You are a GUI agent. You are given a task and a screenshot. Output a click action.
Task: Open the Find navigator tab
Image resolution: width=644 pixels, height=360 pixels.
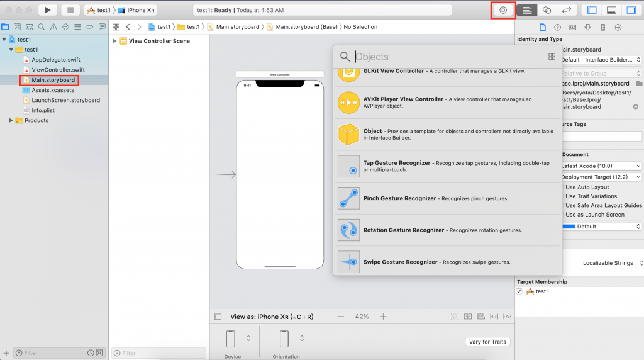click(x=41, y=26)
